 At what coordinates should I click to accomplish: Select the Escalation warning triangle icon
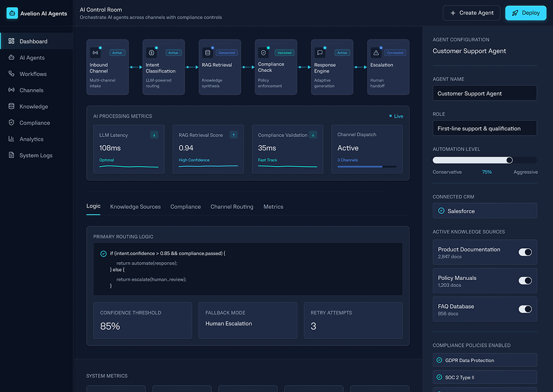click(376, 53)
